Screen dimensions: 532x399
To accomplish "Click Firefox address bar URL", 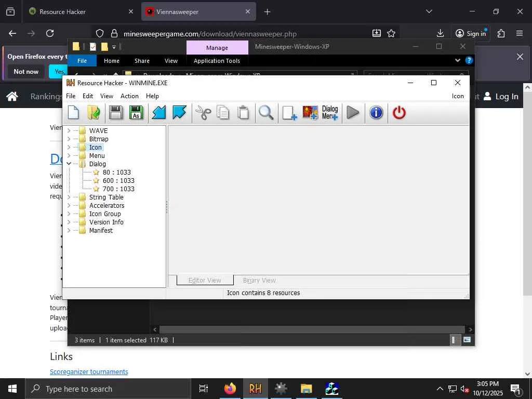I will (210, 34).
